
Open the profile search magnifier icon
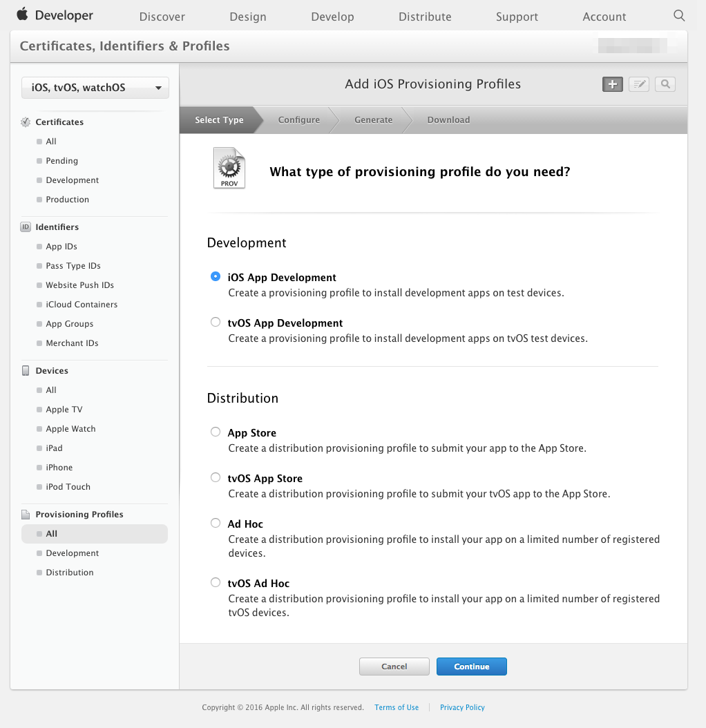pos(664,84)
